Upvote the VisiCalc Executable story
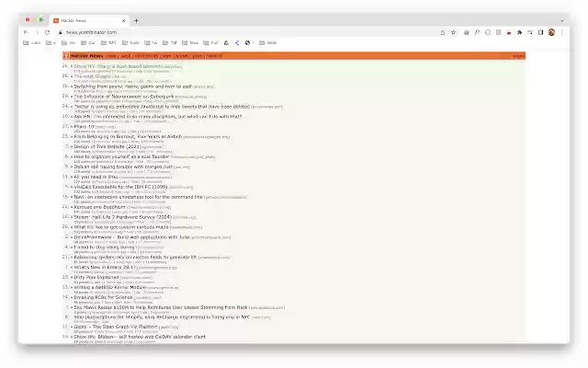 72,187
